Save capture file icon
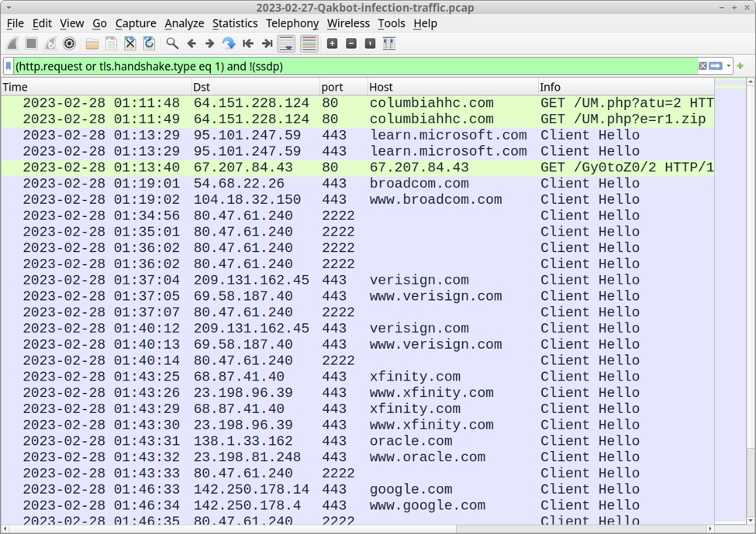The height and width of the screenshot is (534, 756). pyautogui.click(x=111, y=43)
